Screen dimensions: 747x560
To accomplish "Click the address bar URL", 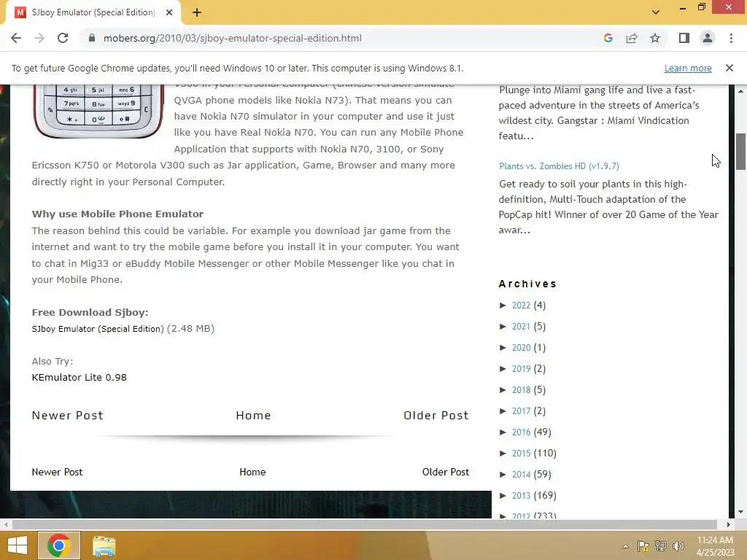I will click(x=233, y=38).
